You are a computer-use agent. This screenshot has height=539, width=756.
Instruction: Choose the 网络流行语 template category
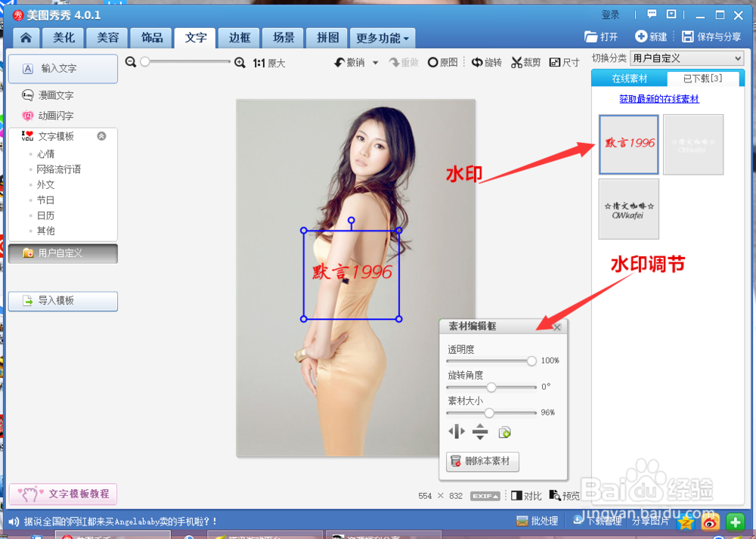coord(58,169)
